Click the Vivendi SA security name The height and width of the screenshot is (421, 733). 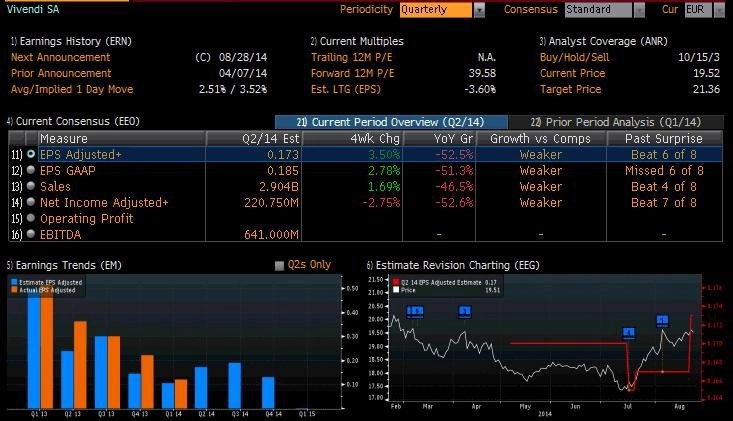pos(33,9)
